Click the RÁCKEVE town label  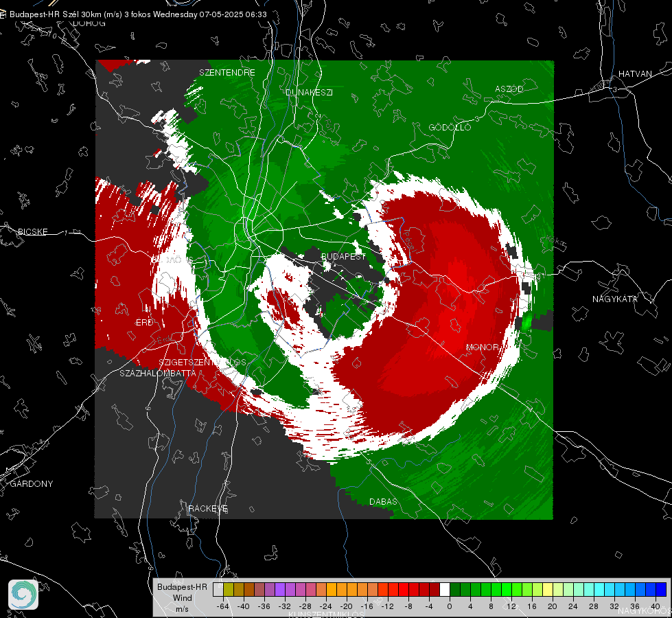208,508
